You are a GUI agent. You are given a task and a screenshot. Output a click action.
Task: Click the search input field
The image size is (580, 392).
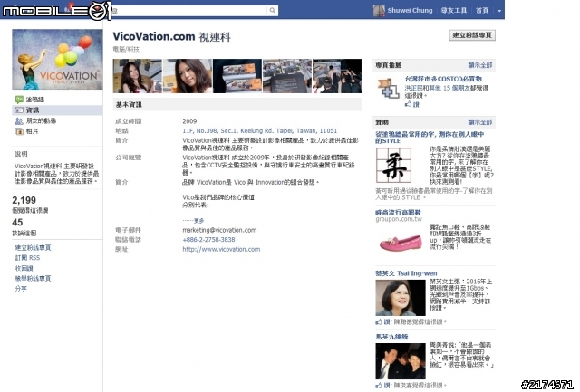188,10
